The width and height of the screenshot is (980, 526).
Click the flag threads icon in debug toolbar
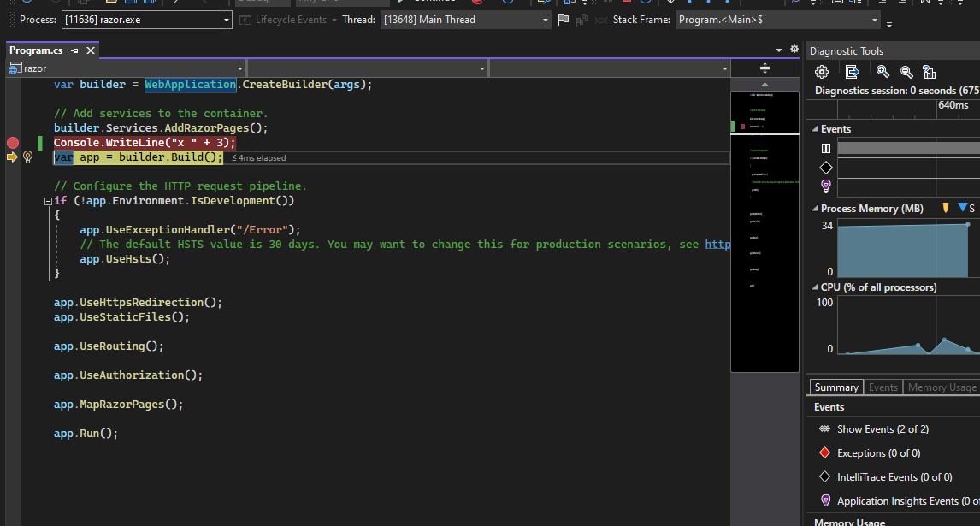tap(564, 20)
